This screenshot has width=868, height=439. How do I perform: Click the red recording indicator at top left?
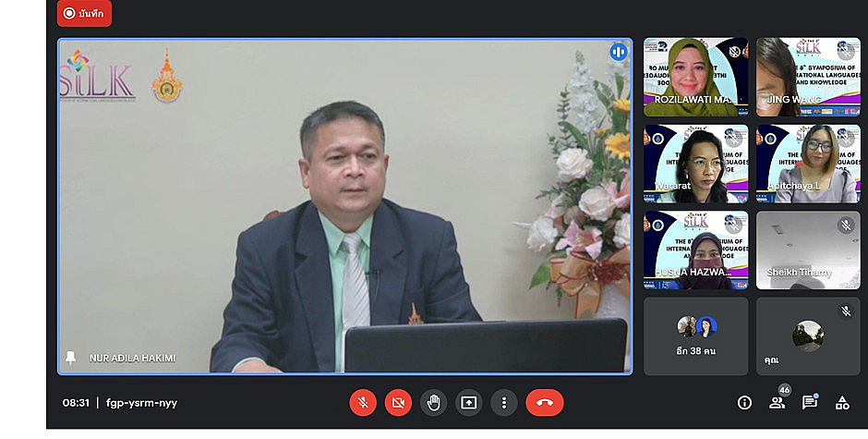[84, 13]
